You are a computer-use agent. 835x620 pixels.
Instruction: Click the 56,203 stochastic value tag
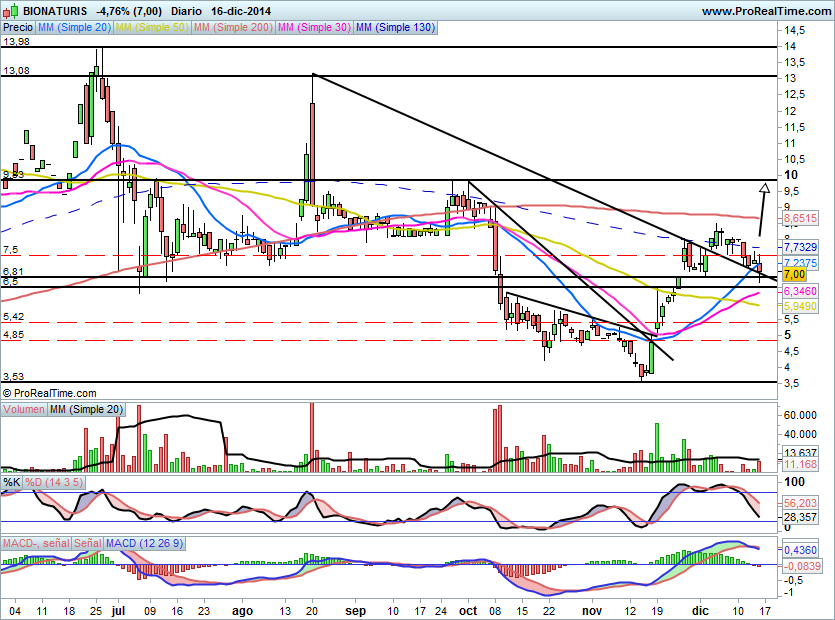tap(800, 503)
